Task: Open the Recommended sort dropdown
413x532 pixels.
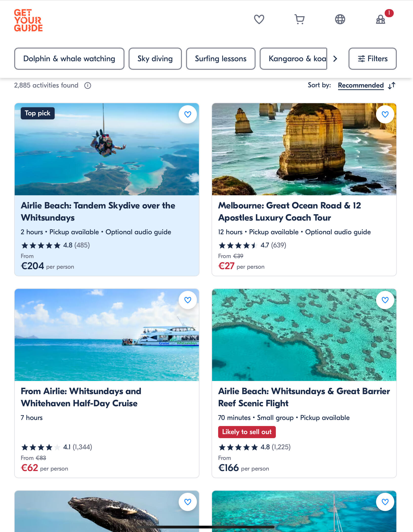Action: [361, 86]
